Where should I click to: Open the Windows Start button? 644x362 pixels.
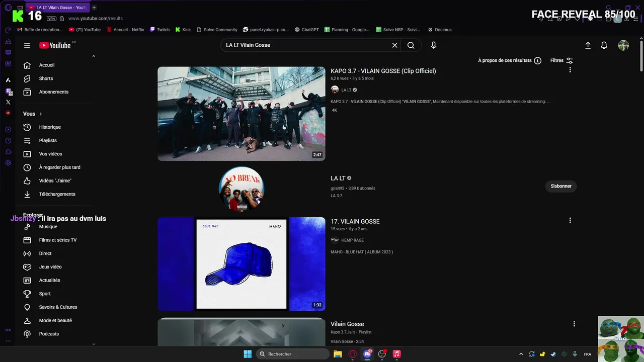pyautogui.click(x=248, y=354)
